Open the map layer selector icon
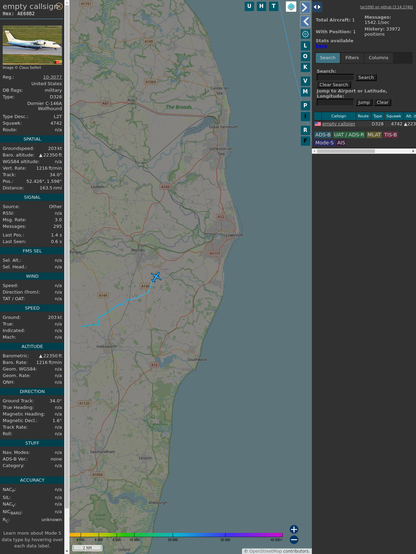This screenshot has height=554, width=416. pyautogui.click(x=291, y=6)
